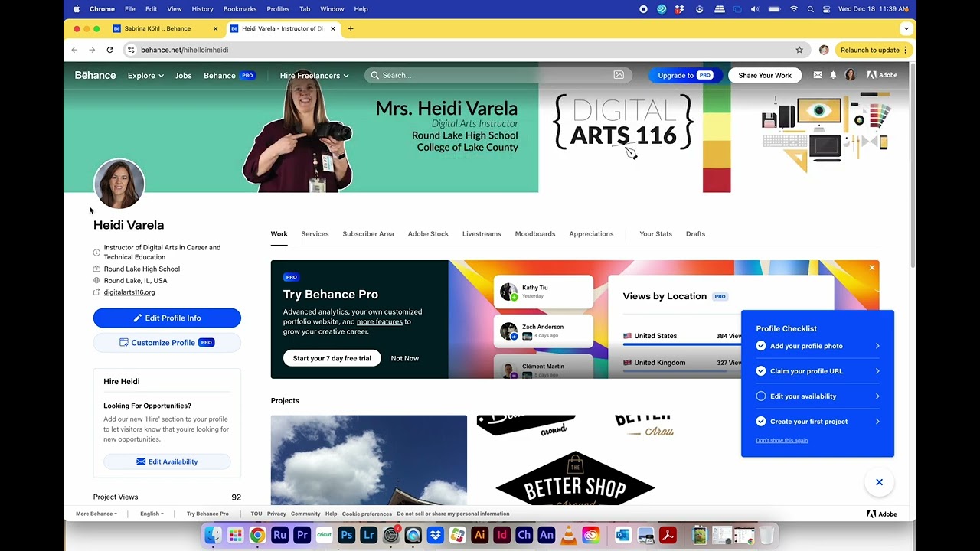Start your 7 day free trial
Screen dimensions: 980x551
click(x=332, y=358)
